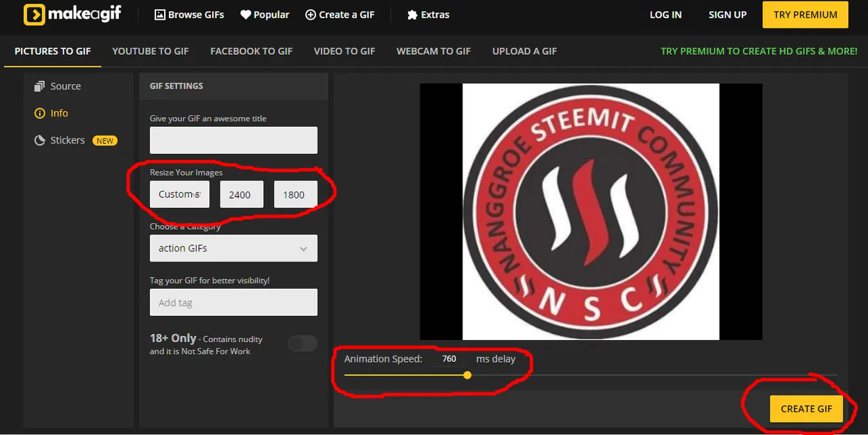Click the Add tag input field
868x435 pixels.
click(233, 302)
